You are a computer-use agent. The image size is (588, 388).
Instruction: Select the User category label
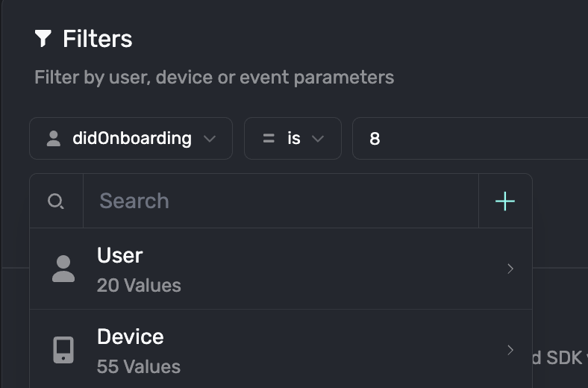point(120,255)
